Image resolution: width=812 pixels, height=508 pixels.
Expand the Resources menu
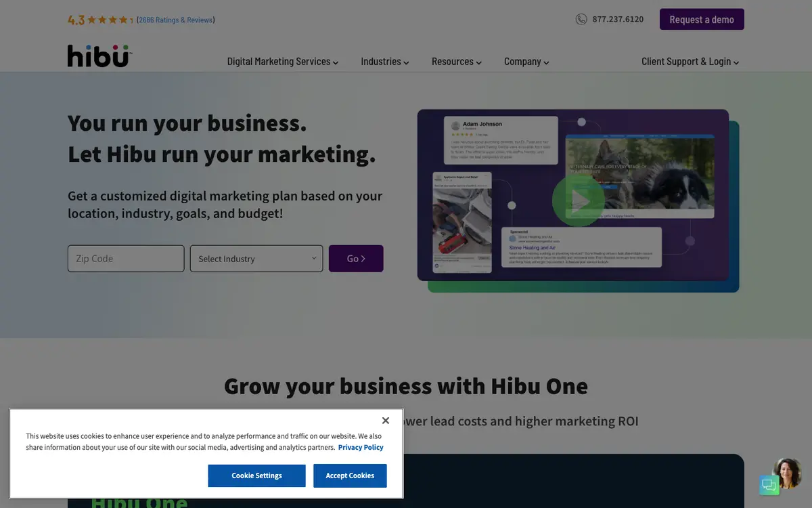point(457,62)
